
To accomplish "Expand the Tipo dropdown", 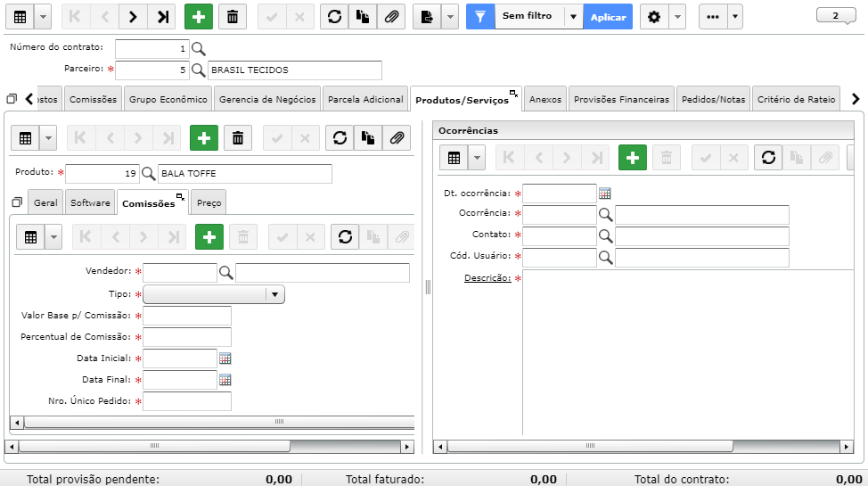I will (274, 294).
